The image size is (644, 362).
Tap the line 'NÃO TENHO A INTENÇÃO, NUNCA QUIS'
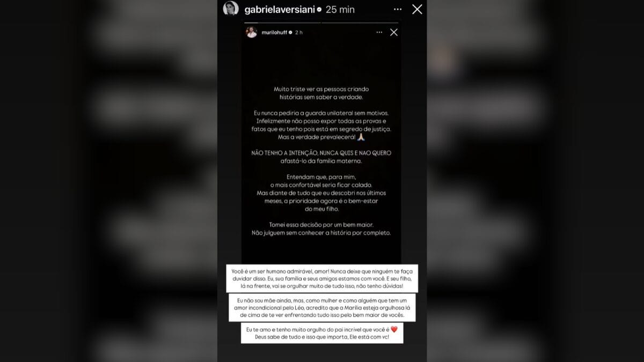(x=321, y=153)
